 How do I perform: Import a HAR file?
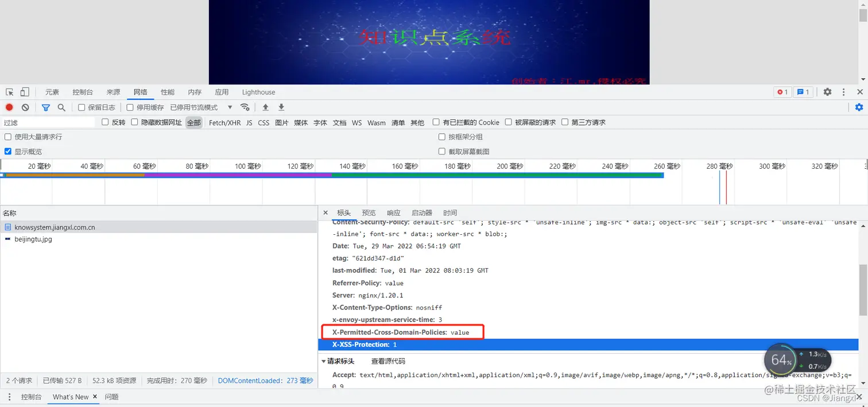pos(265,107)
